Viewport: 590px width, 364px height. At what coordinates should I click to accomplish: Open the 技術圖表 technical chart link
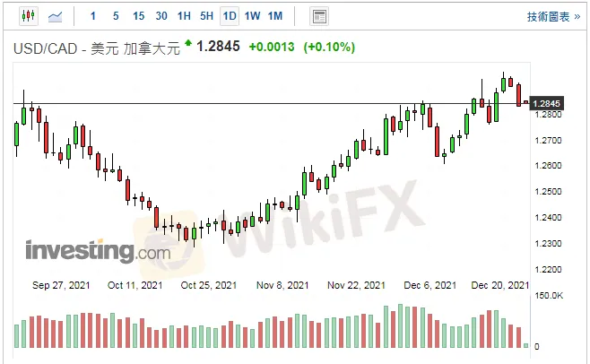[553, 16]
